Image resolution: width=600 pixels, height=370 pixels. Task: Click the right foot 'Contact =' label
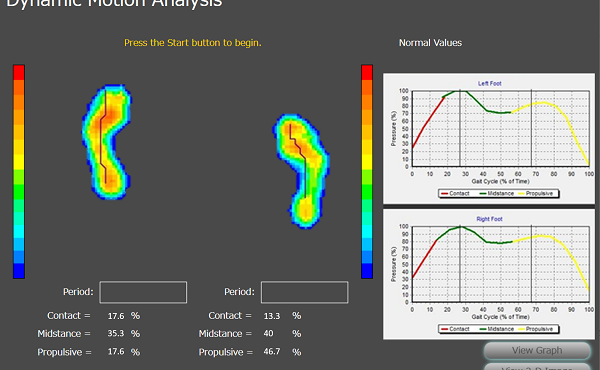(230, 316)
